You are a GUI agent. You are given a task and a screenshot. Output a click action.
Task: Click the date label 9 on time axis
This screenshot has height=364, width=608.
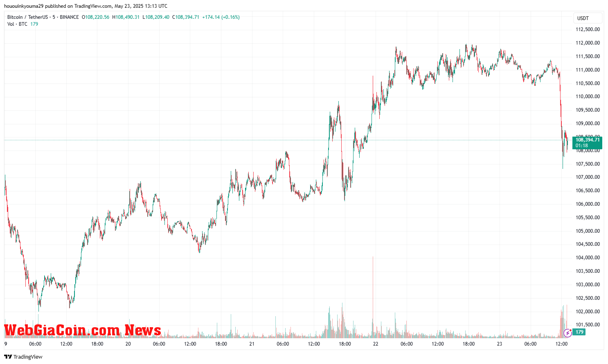[x=6, y=344]
